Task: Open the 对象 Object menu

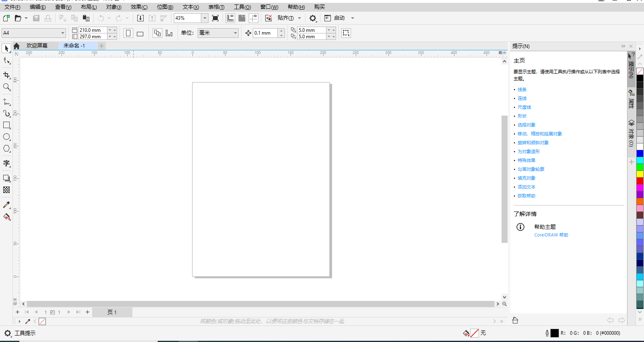Action: [114, 7]
